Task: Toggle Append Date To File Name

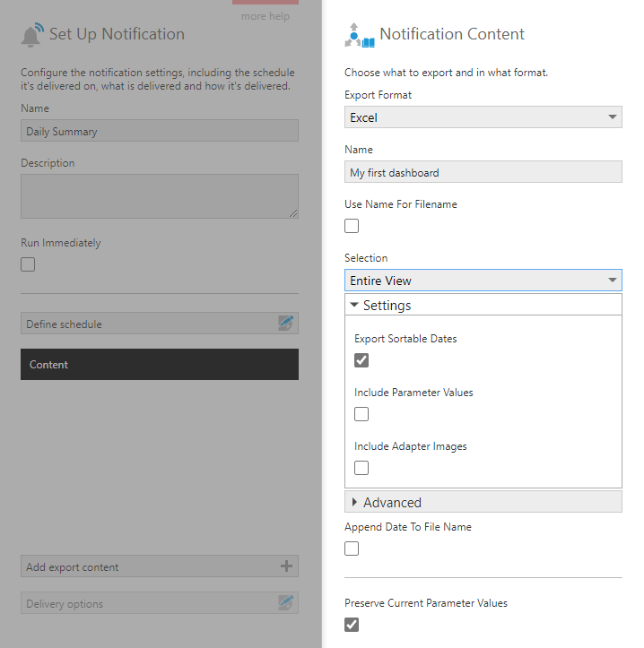Action: 352,549
